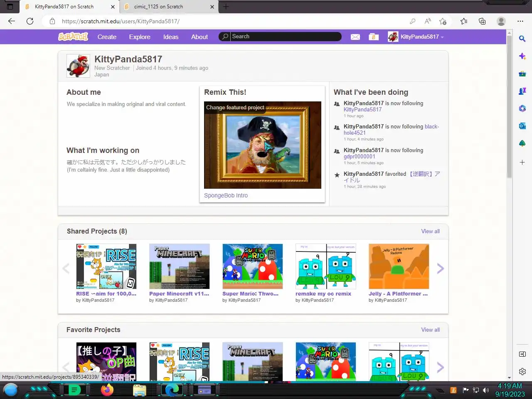This screenshot has height=399, width=532.
Task: Open the RISE thumbnail in Shared Projects
Action: [106, 266]
